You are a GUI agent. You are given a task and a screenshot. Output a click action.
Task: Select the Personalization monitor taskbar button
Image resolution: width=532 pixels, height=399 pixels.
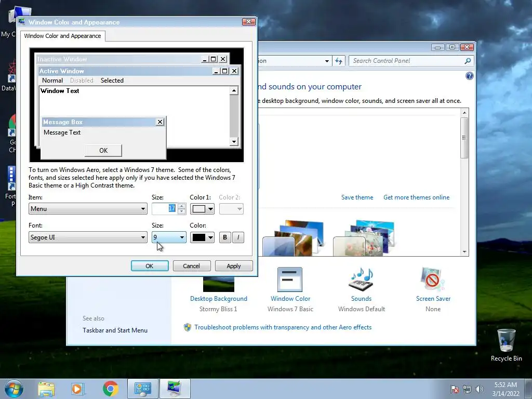[x=175, y=389]
